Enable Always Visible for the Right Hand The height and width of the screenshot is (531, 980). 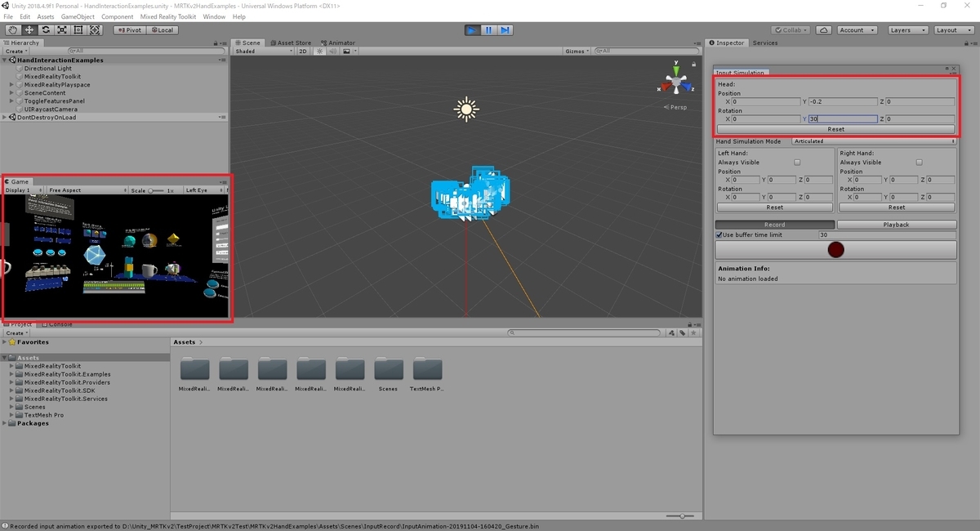coord(918,162)
